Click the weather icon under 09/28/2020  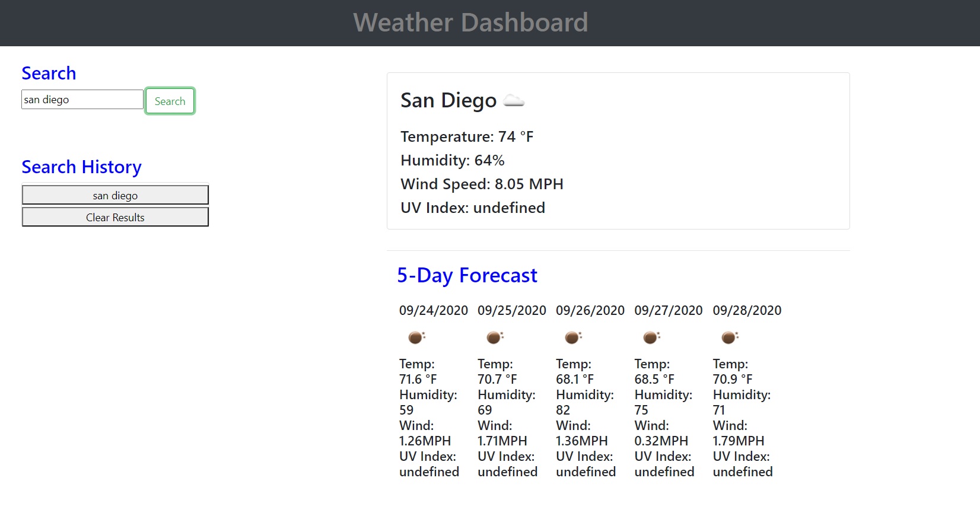click(x=729, y=337)
